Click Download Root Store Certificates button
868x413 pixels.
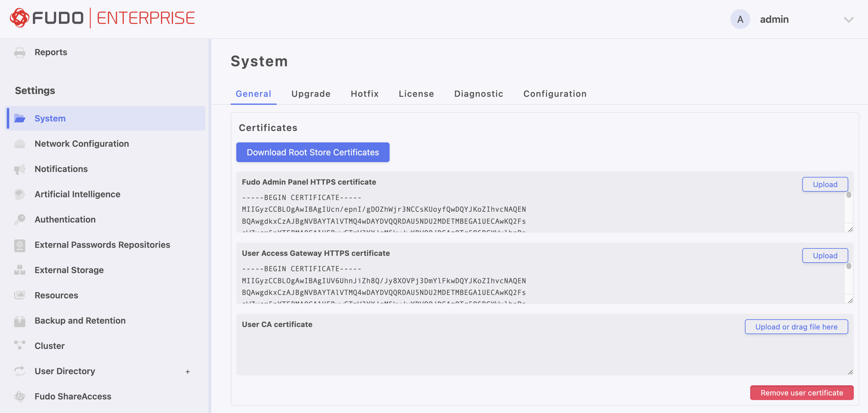(x=312, y=153)
